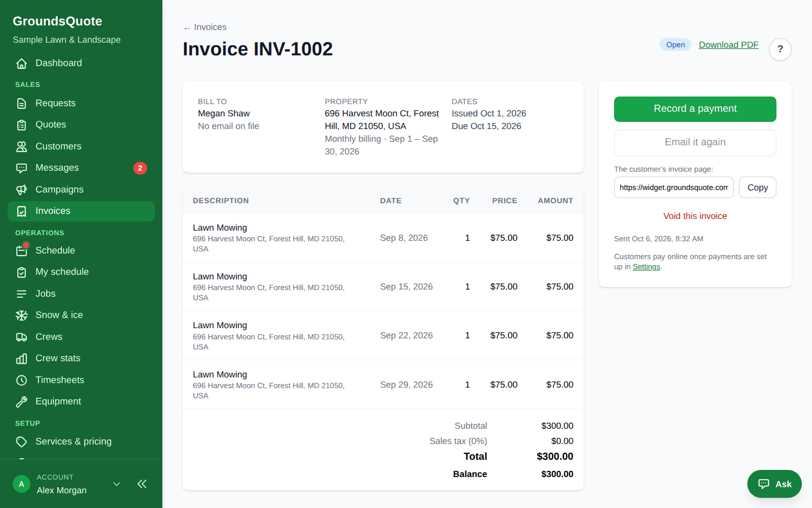Click the Sent Oct 6, 2026 timestamp
Viewport: 812px width, 508px height.
659,239
